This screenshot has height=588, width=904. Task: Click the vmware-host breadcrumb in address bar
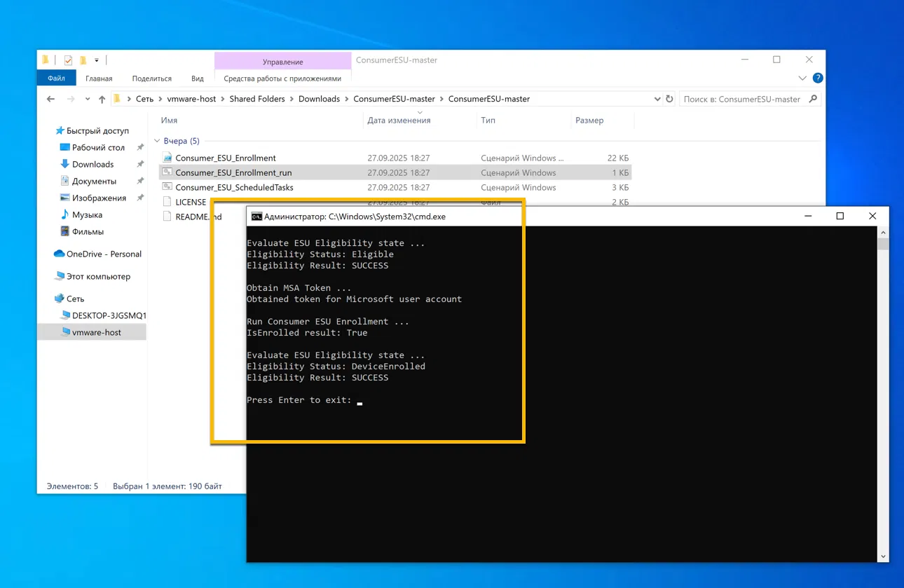(191, 99)
